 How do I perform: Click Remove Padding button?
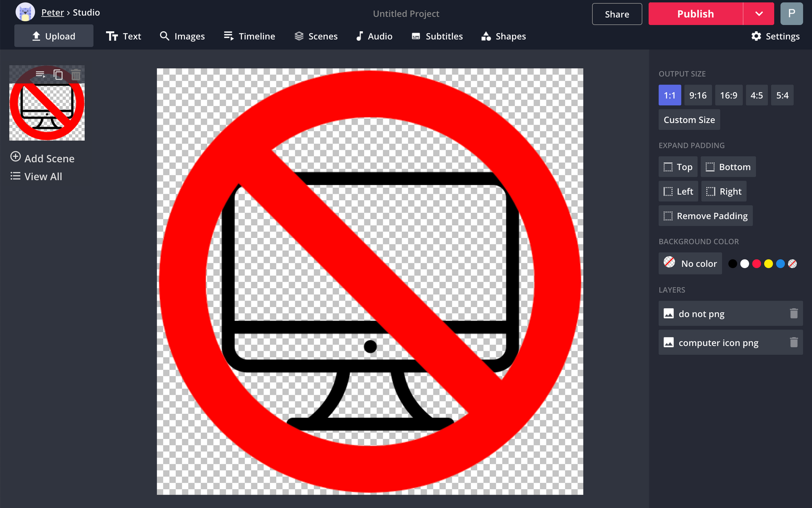pos(705,216)
